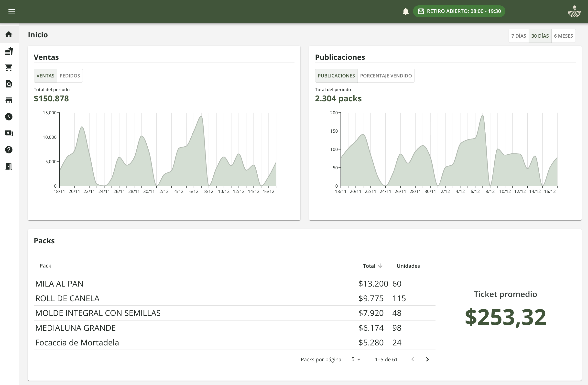Click the RETIRO ABIERTO hours button

(x=459, y=11)
